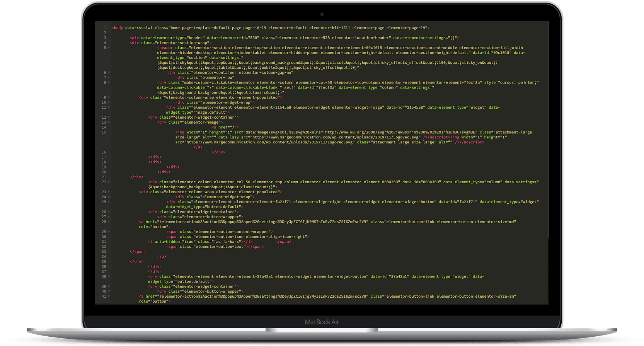The image size is (644, 346).
Task: Collapse fold arrow at line 9 column-wrap div
Action: point(109,98)
